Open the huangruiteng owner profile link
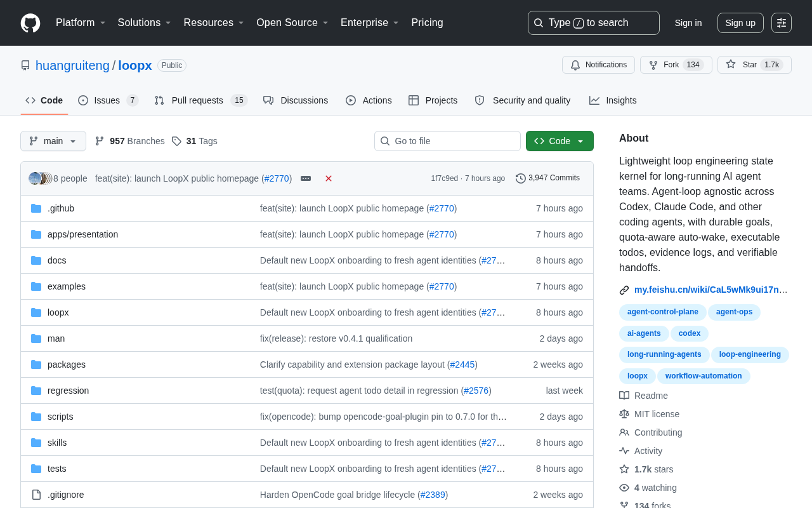The width and height of the screenshot is (812, 508). 72,65
